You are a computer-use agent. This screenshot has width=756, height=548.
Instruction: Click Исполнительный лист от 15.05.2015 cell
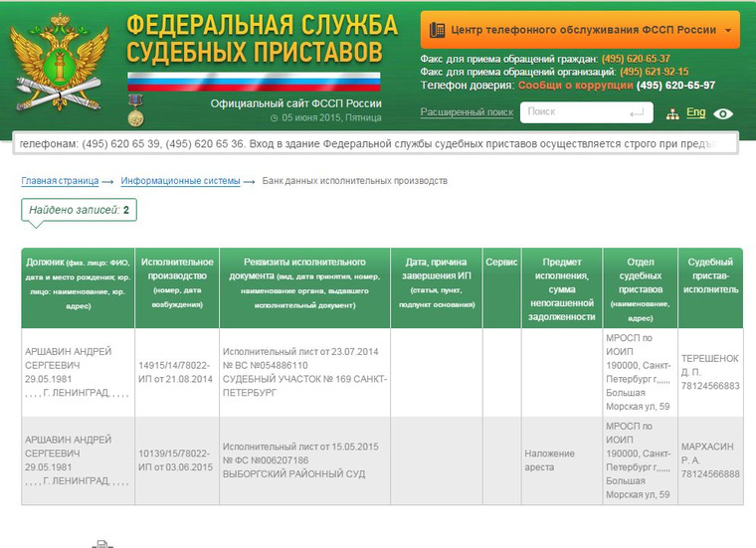coord(304,460)
